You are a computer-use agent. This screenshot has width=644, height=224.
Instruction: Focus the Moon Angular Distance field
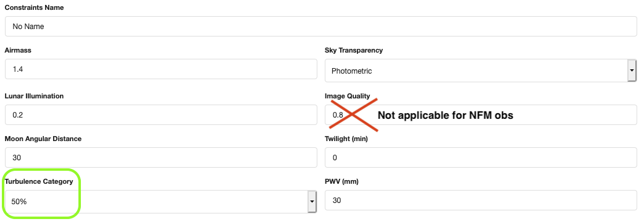161,158
